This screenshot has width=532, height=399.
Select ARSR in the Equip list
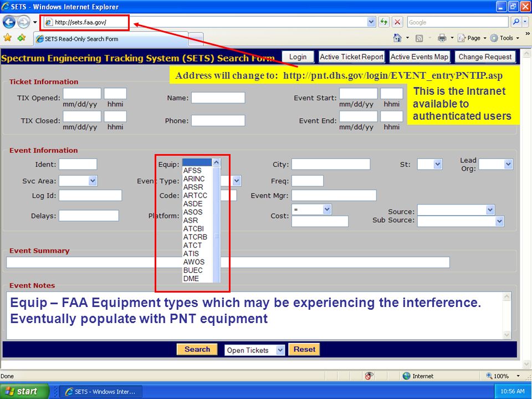pyautogui.click(x=197, y=187)
